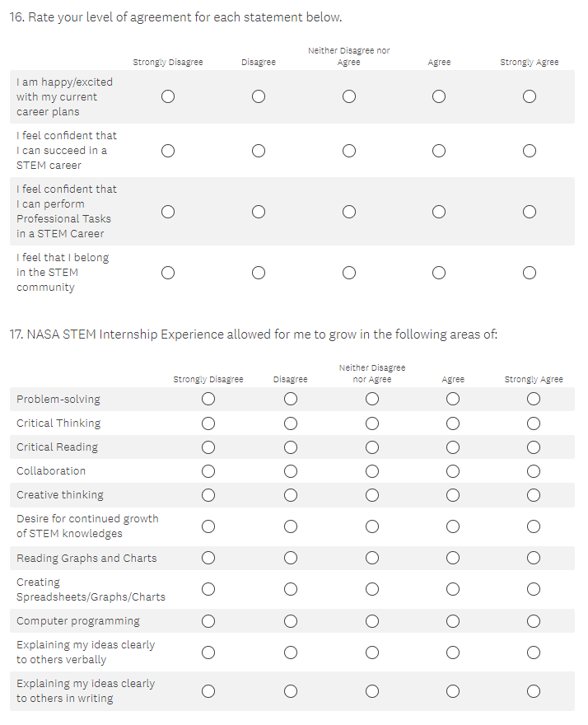Pick Strongly Disagree for happy with career plans
The height and width of the screenshot is (725, 588).
point(168,97)
